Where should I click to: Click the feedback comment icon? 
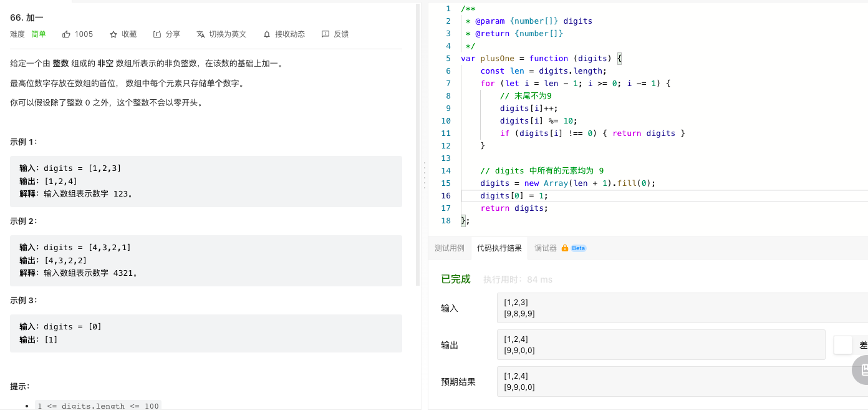point(325,34)
